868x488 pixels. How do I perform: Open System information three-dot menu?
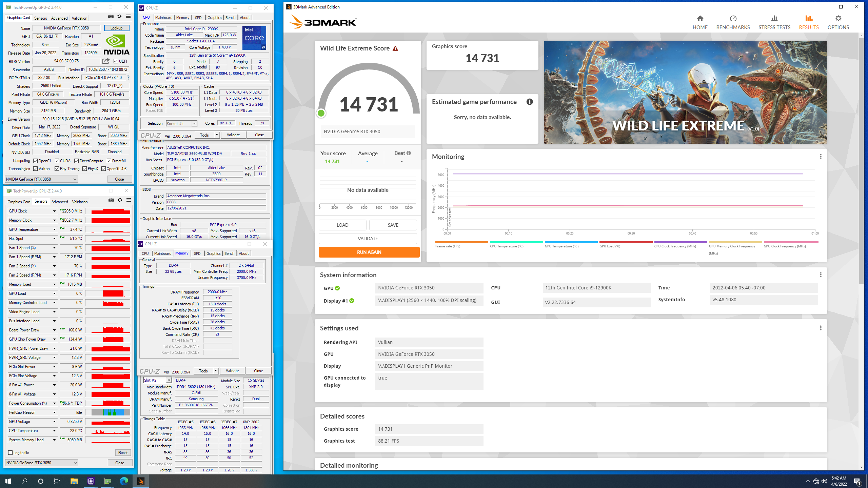coord(821,275)
